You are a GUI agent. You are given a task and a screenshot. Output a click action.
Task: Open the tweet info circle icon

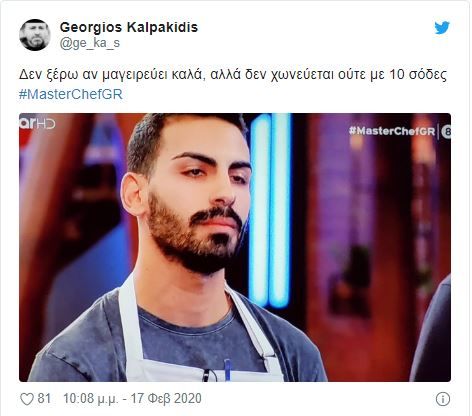click(x=443, y=399)
